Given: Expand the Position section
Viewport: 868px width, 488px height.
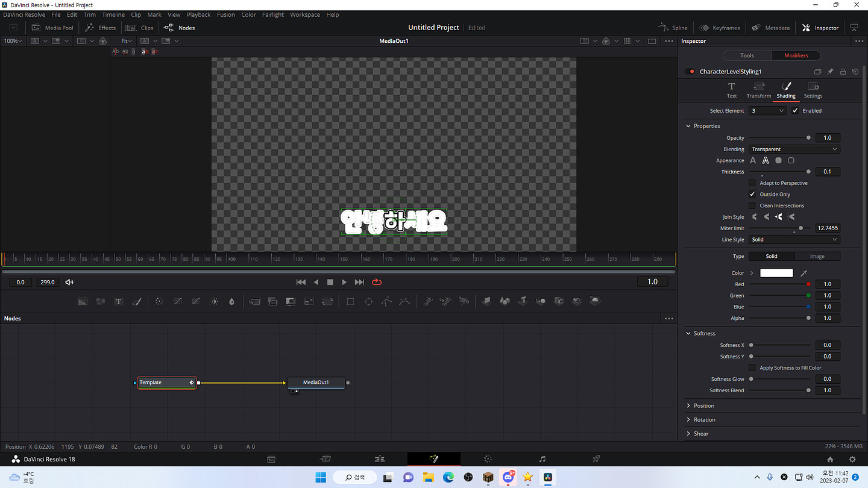Looking at the screenshot, I should coord(703,405).
